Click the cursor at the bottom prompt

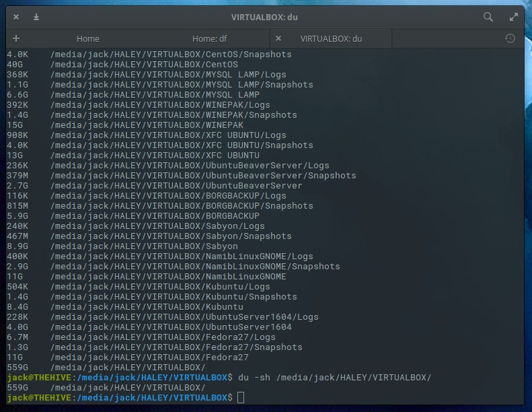[241, 398]
